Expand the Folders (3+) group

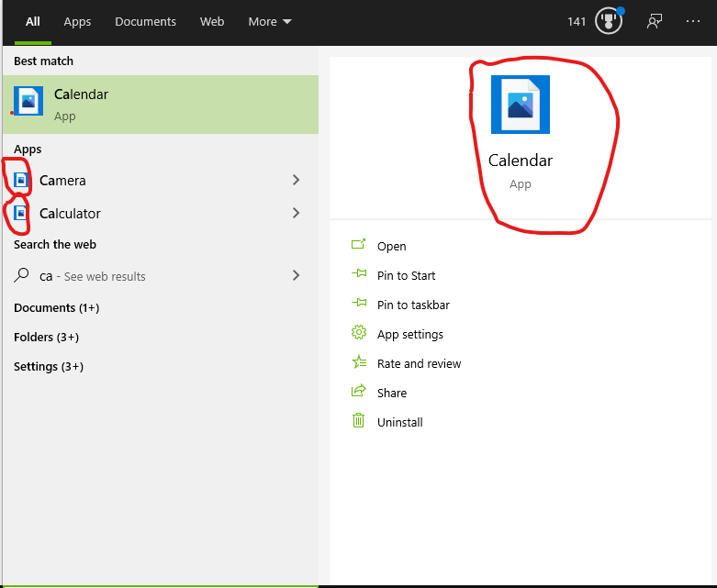[46, 338]
